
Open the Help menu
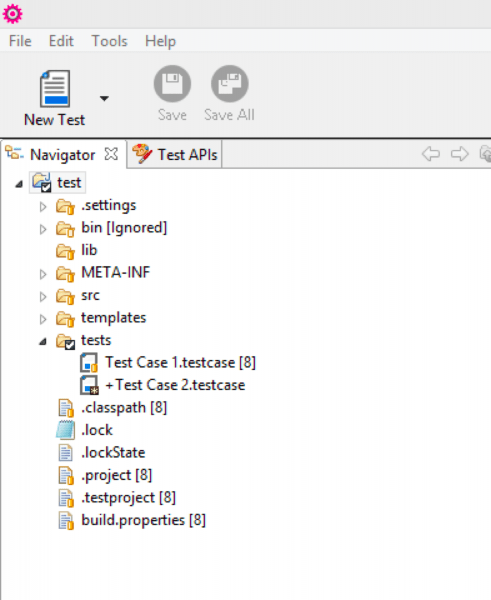160,41
